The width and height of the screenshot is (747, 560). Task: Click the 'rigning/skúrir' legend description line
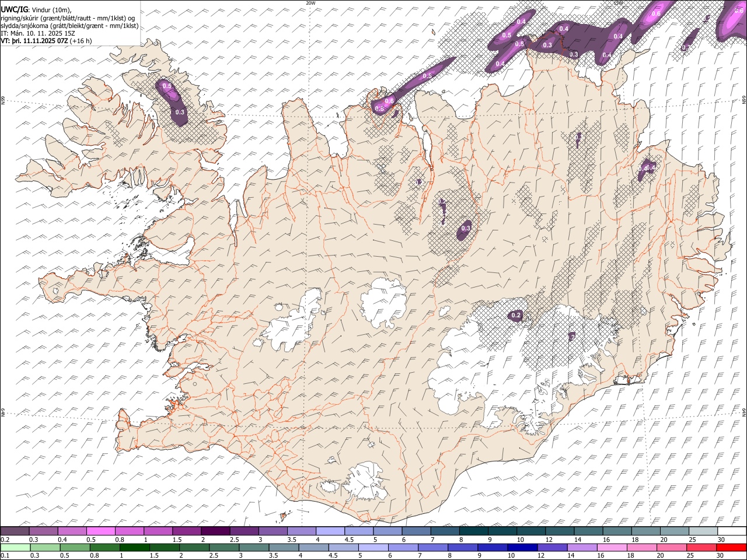coord(68,18)
